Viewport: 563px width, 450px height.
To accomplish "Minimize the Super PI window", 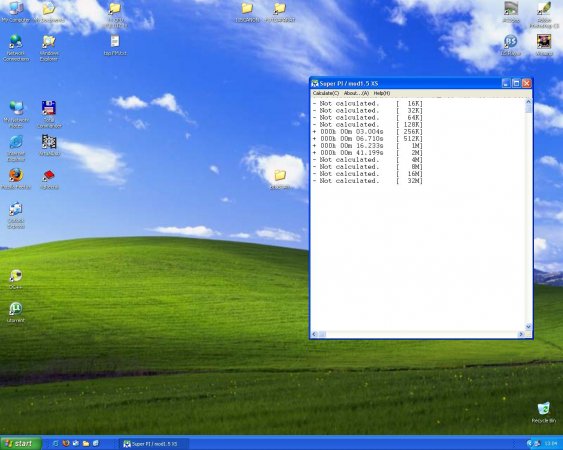I will pyautogui.click(x=506, y=83).
